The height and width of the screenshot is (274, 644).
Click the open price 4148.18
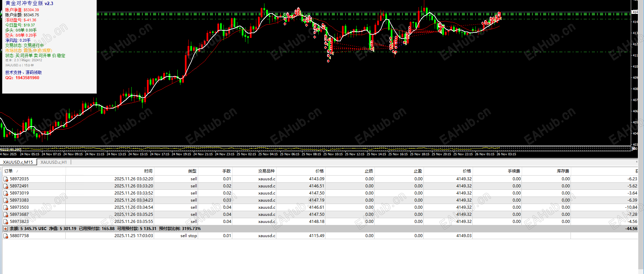coord(317,222)
